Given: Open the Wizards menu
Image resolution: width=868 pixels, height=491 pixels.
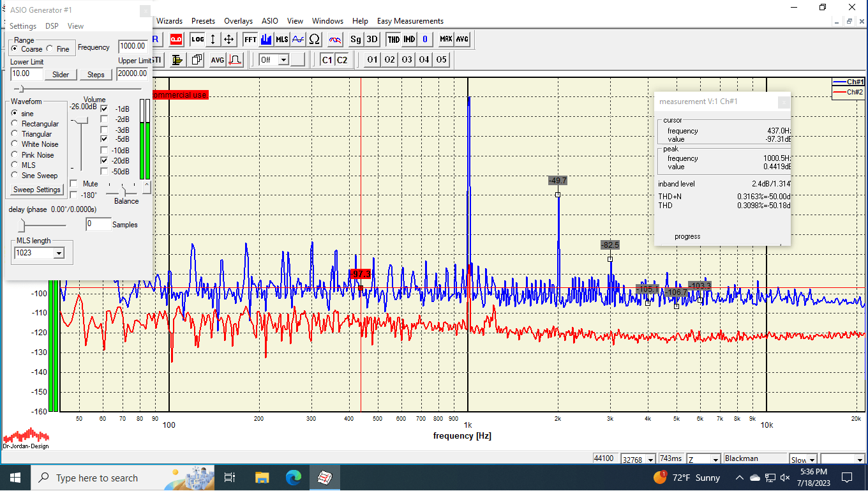Looking at the screenshot, I should (x=169, y=21).
